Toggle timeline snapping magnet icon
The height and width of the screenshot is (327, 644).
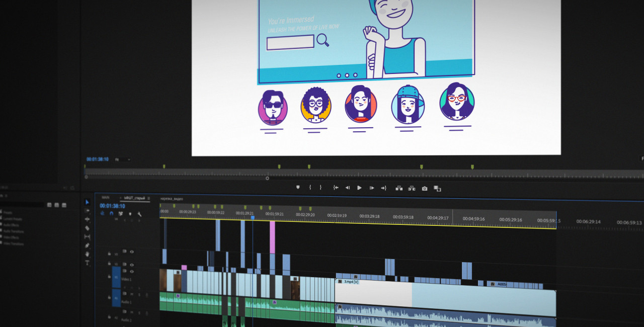coord(112,213)
